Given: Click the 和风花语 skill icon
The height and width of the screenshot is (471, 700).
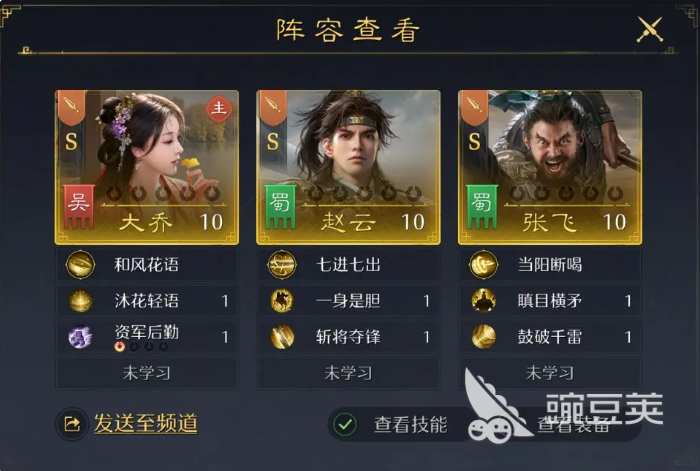Looking at the screenshot, I should click(x=80, y=265).
